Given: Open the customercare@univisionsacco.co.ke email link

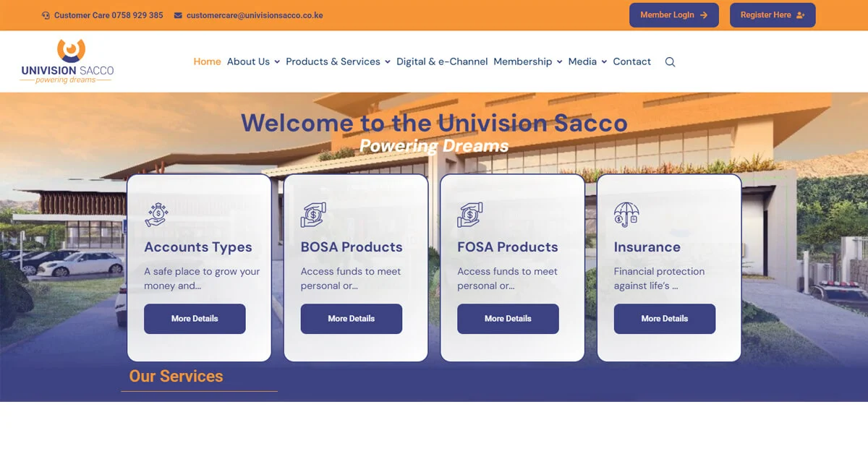Looking at the screenshot, I should (255, 14).
